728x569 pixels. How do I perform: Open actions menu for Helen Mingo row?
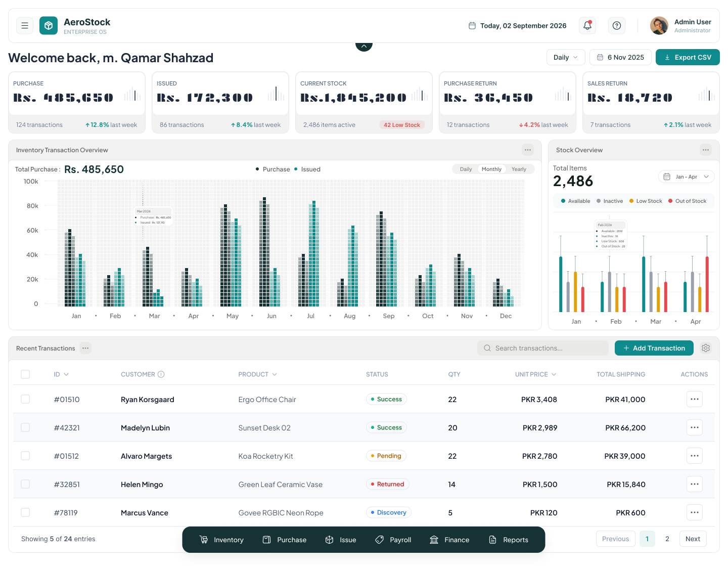pos(695,484)
